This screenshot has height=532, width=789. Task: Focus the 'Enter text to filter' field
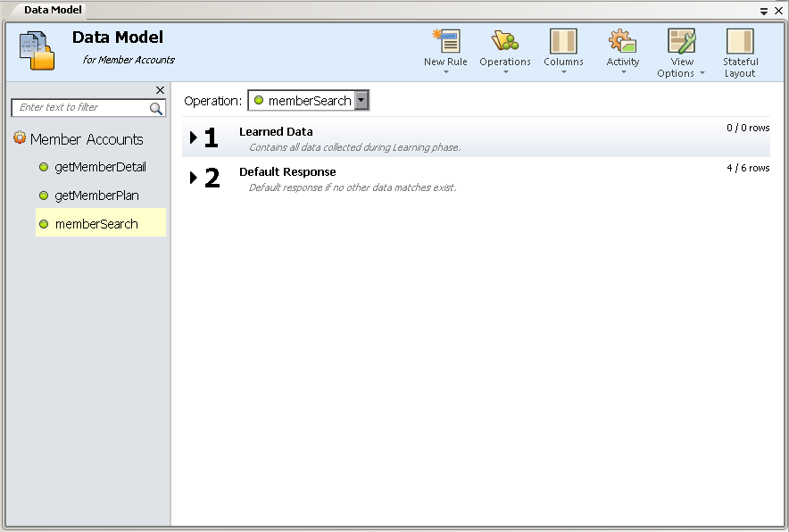(80, 108)
